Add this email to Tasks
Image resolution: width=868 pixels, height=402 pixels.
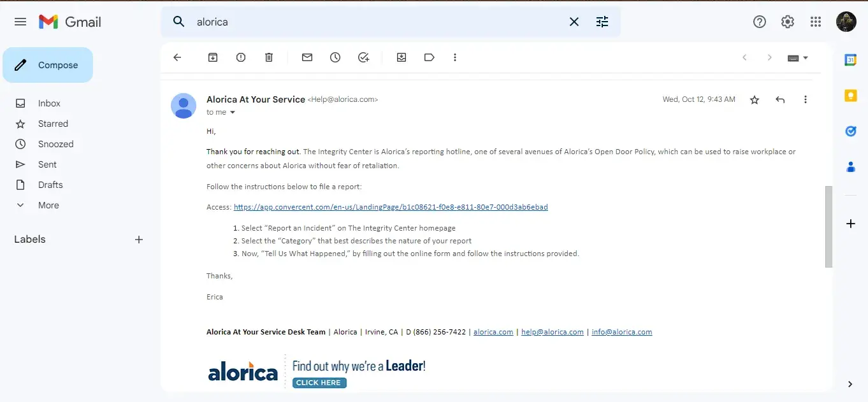pos(363,57)
